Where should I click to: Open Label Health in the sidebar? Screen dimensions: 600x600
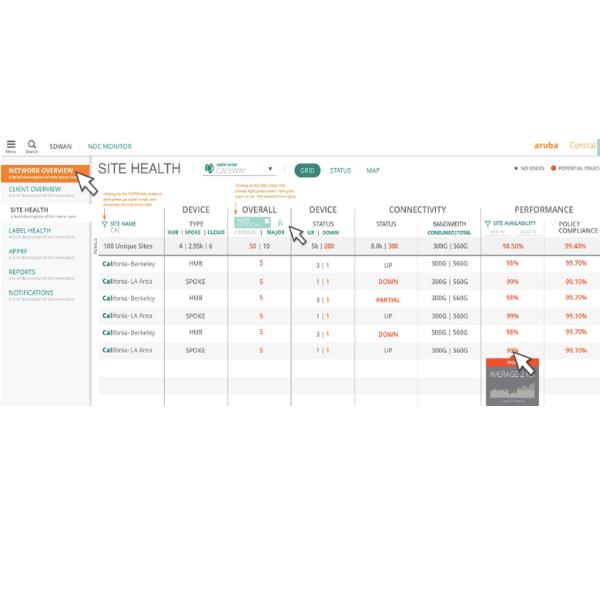(30, 230)
